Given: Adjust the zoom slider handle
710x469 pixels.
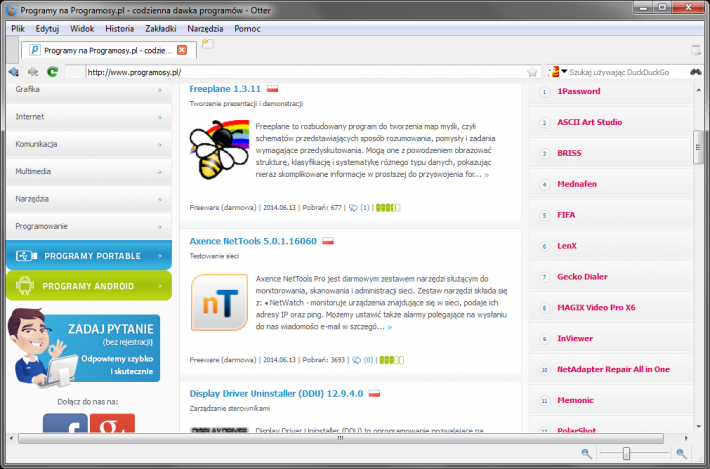Looking at the screenshot, I should (626, 453).
